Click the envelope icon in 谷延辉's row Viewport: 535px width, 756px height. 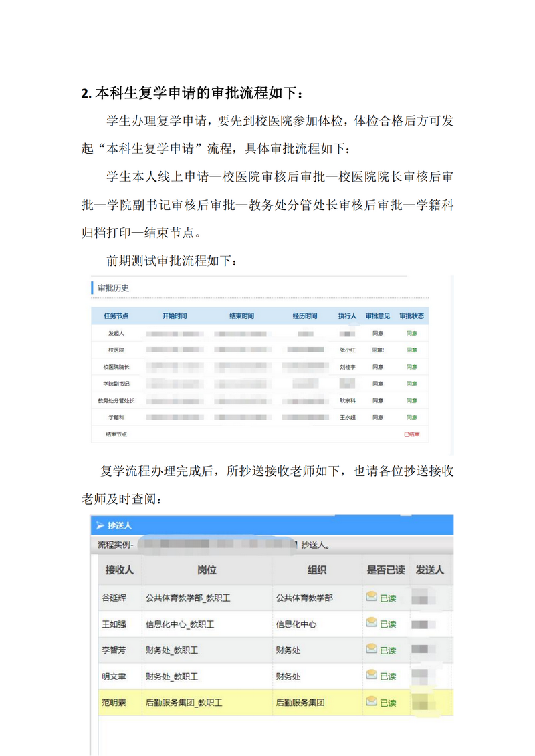point(371,597)
